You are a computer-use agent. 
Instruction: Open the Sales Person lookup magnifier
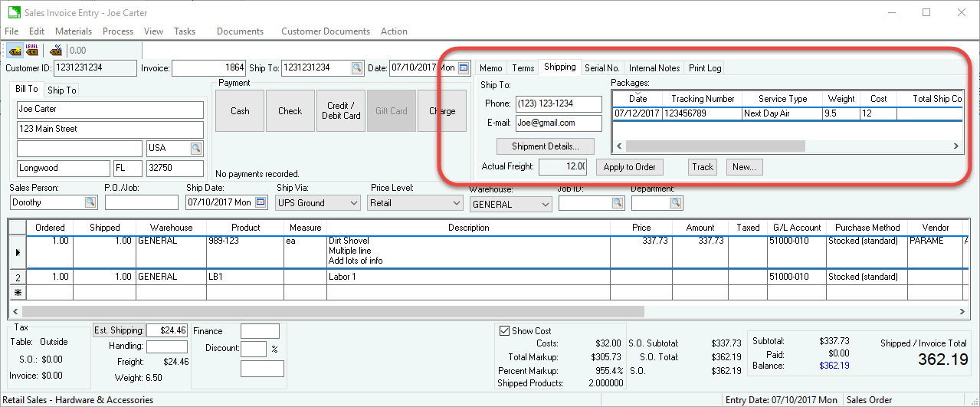(90, 202)
